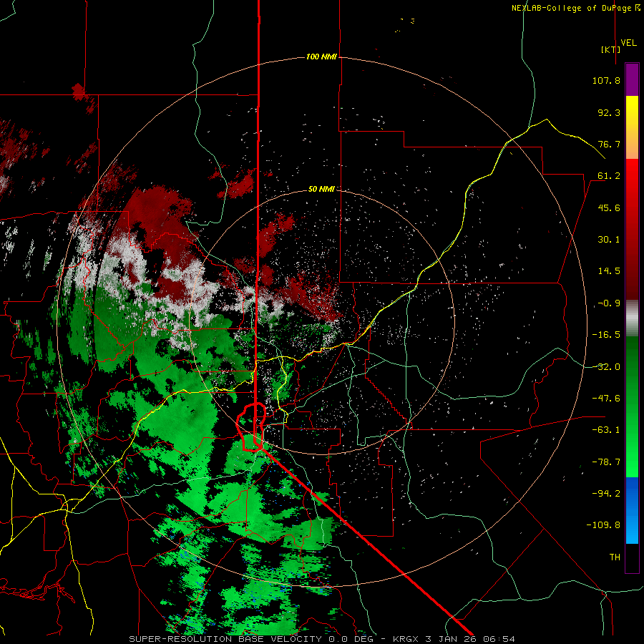
Task: Pick the -109.8 velocity scale label
Action: 604,525
